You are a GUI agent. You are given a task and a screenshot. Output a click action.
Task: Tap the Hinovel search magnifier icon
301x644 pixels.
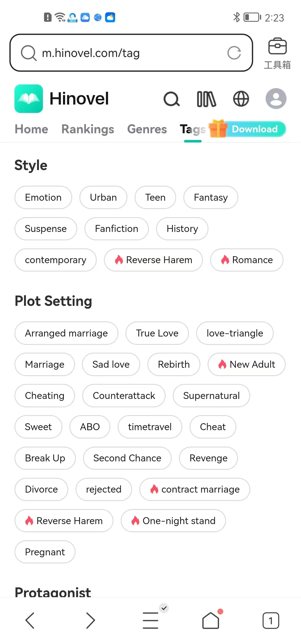point(171,99)
